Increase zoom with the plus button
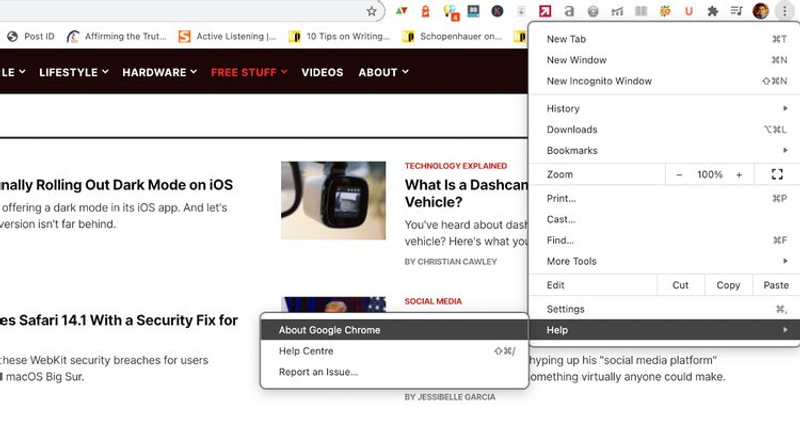 tap(739, 175)
